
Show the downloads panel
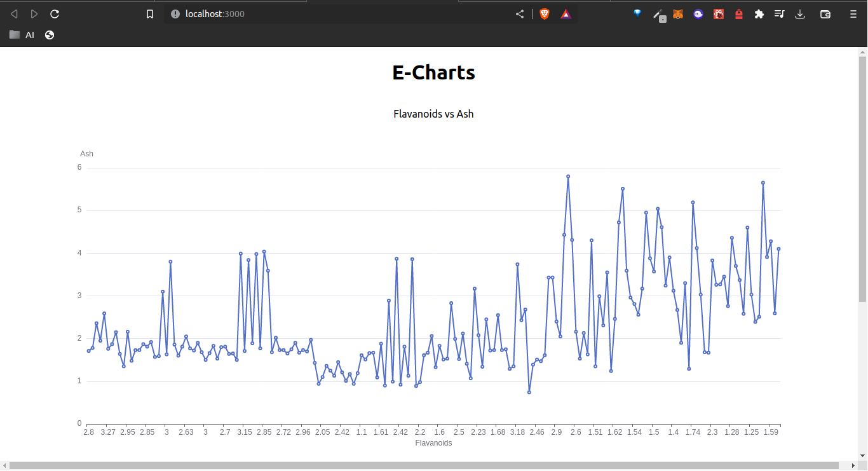tap(800, 14)
